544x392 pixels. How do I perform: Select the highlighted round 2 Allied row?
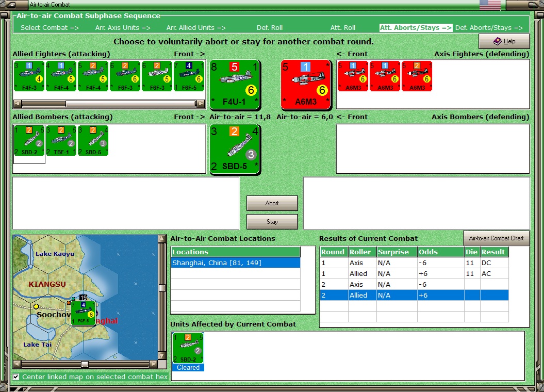click(x=414, y=295)
